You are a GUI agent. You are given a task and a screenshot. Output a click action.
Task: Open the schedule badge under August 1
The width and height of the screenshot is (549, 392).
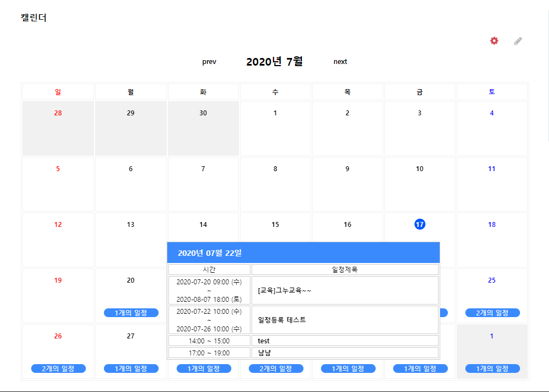pyautogui.click(x=492, y=368)
